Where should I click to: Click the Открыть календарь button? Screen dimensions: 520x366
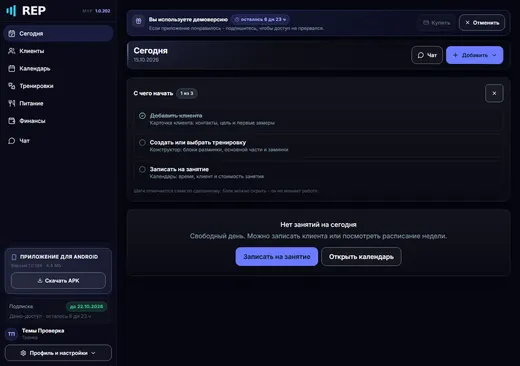(361, 257)
